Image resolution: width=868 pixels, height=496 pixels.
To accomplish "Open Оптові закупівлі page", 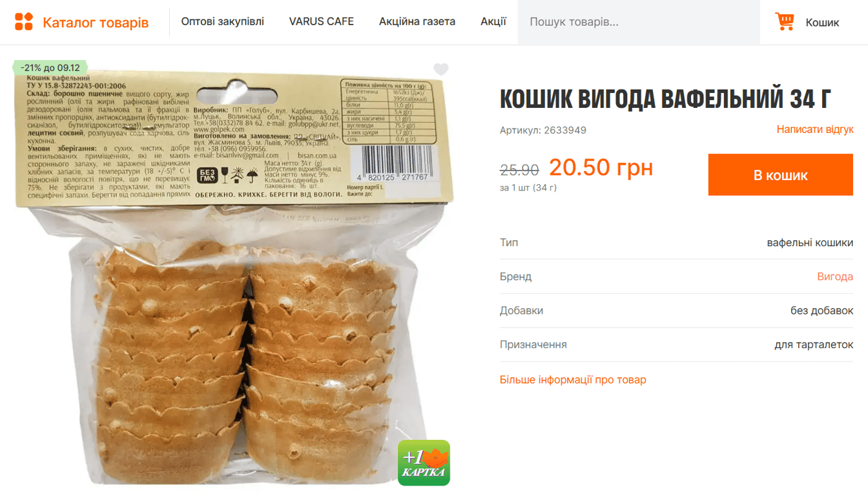I will coord(223,21).
